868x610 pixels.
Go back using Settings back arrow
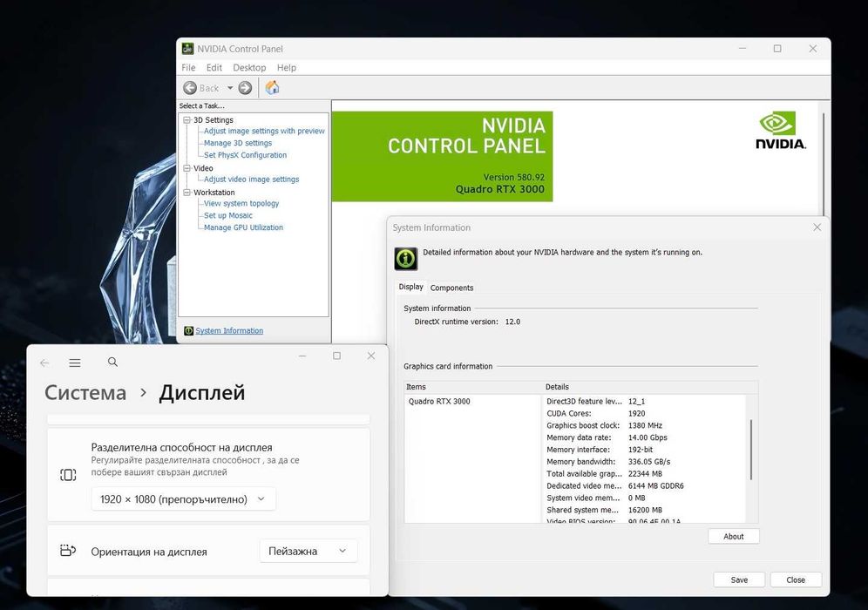pyautogui.click(x=44, y=363)
